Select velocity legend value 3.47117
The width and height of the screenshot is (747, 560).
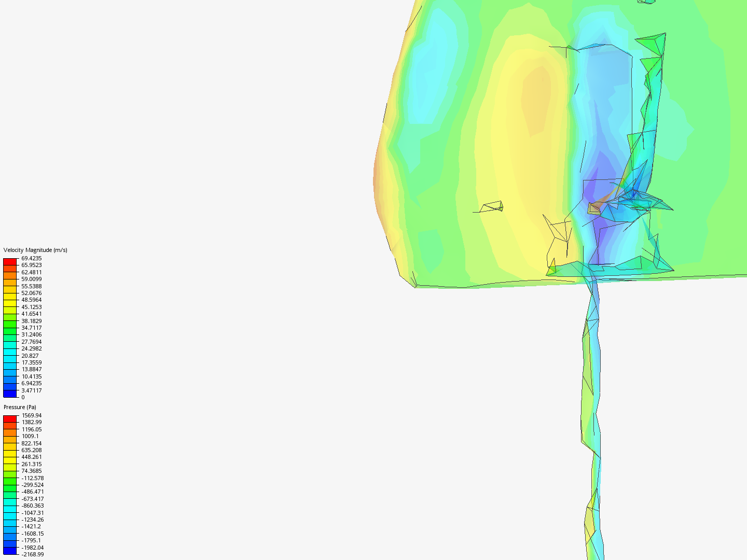[x=32, y=390]
